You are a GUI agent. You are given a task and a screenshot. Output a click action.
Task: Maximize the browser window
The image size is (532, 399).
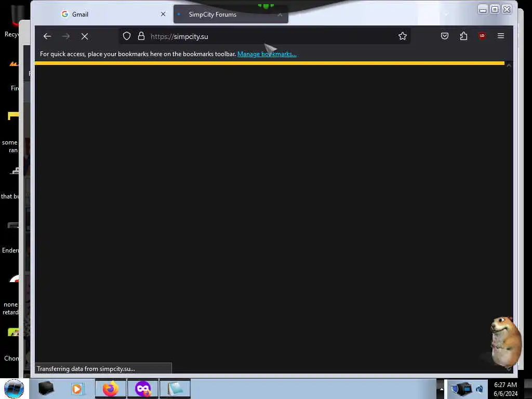[x=495, y=9]
